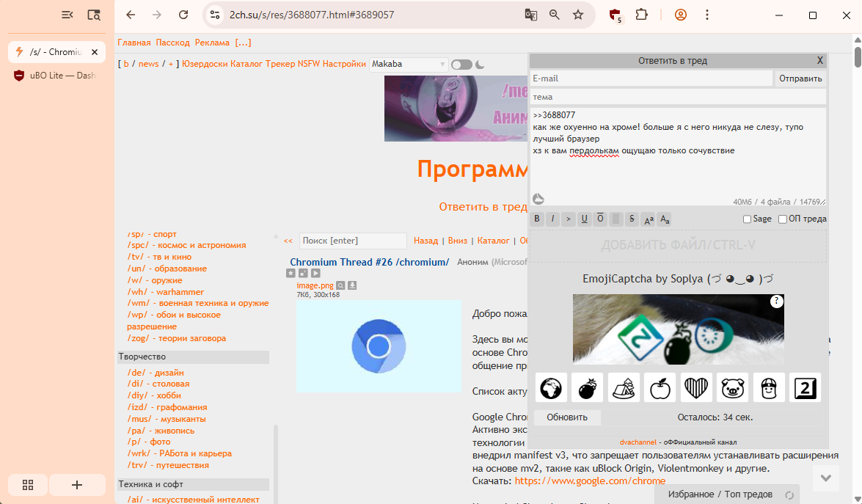Open uBlock extension icon in toolbar
862x504 pixels.
click(616, 15)
